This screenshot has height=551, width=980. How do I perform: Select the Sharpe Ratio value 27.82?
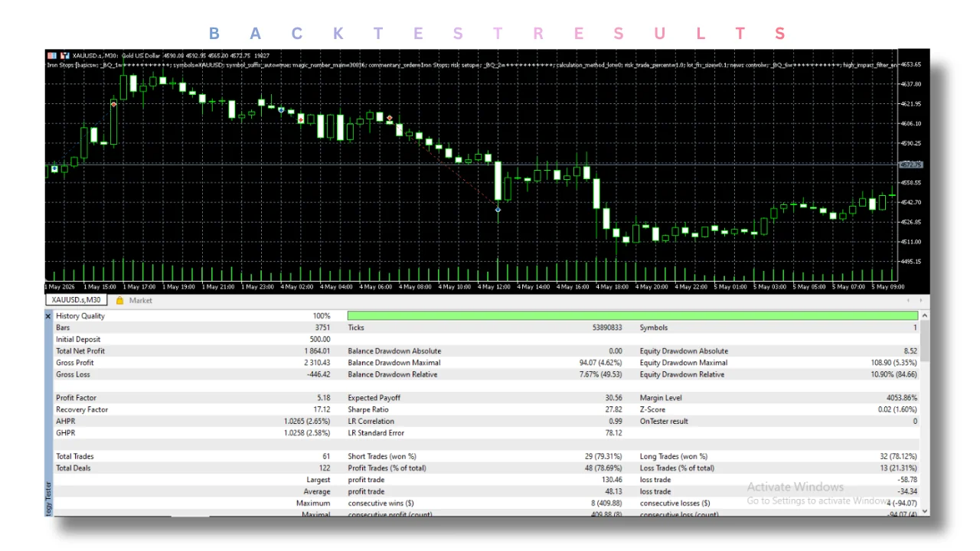click(x=614, y=409)
